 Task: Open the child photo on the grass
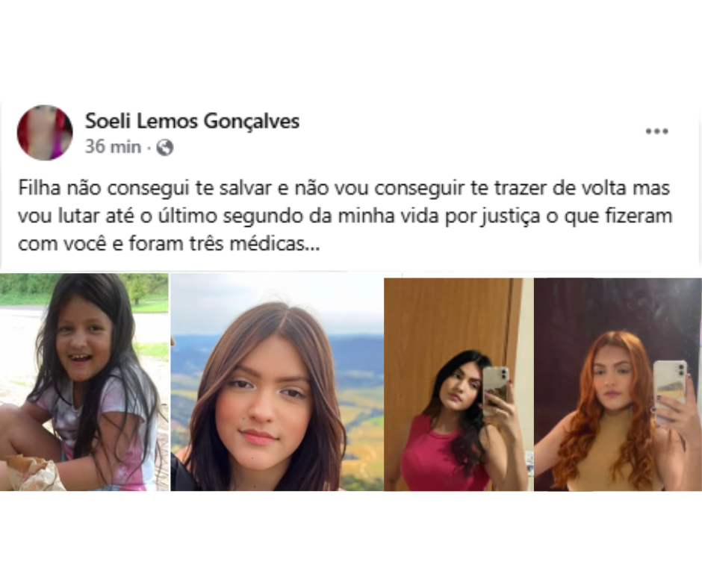[x=84, y=382]
